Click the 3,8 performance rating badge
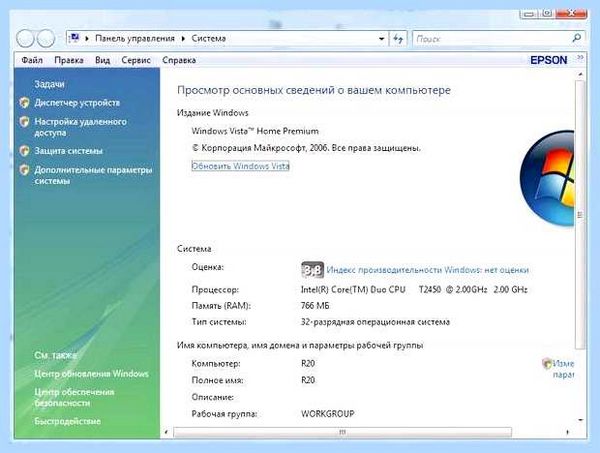The width and height of the screenshot is (600, 453). [312, 270]
